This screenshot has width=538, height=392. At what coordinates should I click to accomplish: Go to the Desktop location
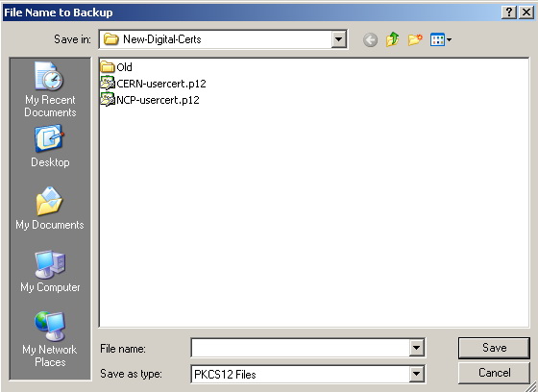[x=50, y=146]
